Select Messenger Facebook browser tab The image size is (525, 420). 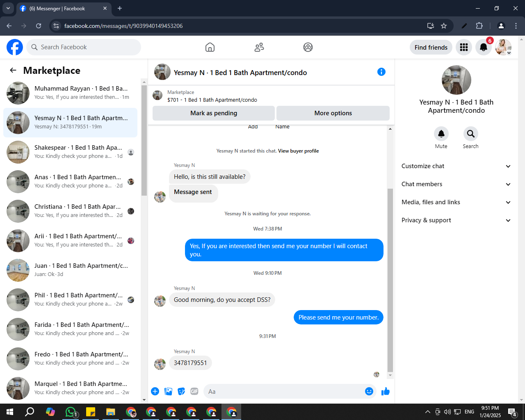(x=64, y=8)
